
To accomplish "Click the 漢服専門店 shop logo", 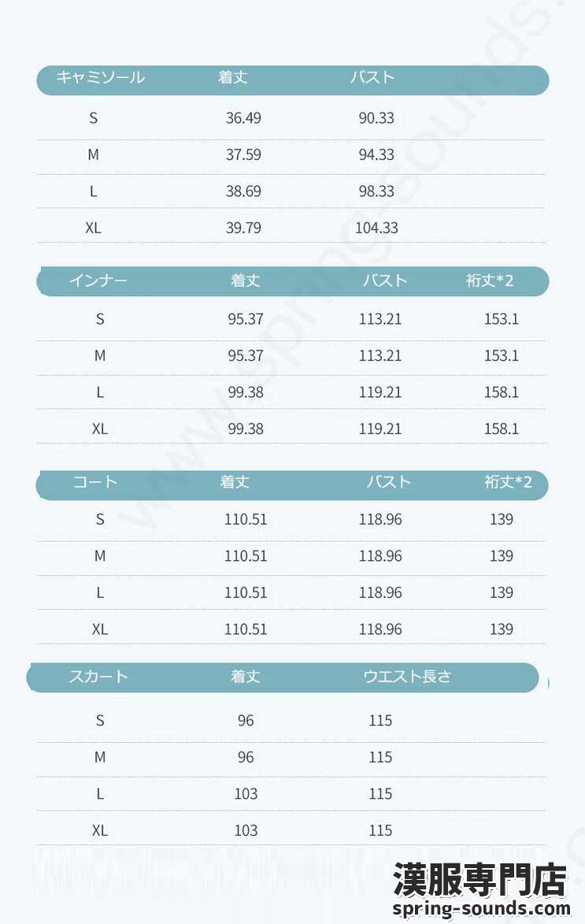I will pos(479,880).
